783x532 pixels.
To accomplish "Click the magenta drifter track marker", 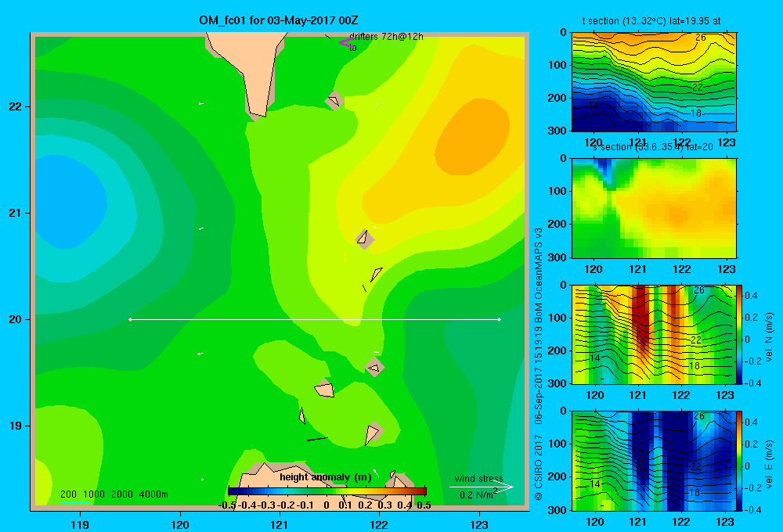I will pos(345,42).
